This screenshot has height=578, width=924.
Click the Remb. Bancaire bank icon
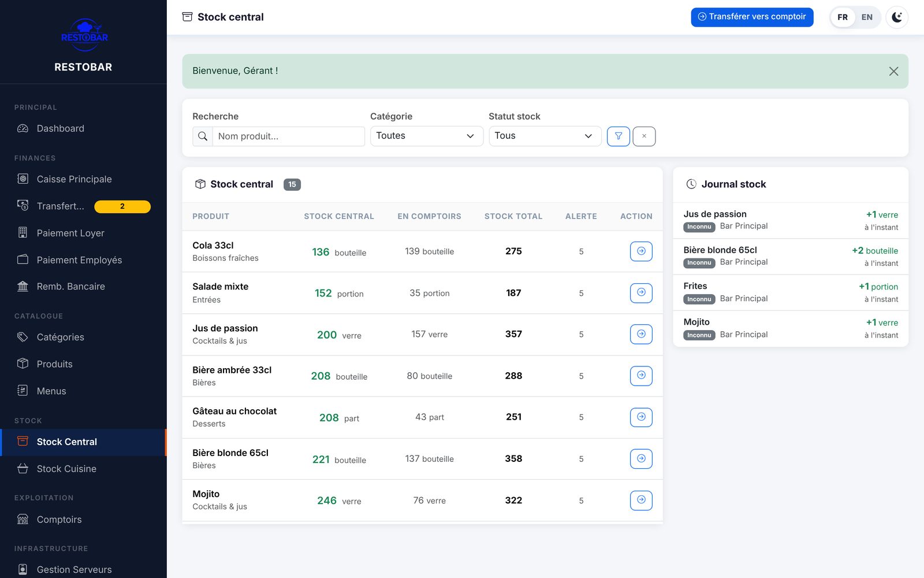23,286
